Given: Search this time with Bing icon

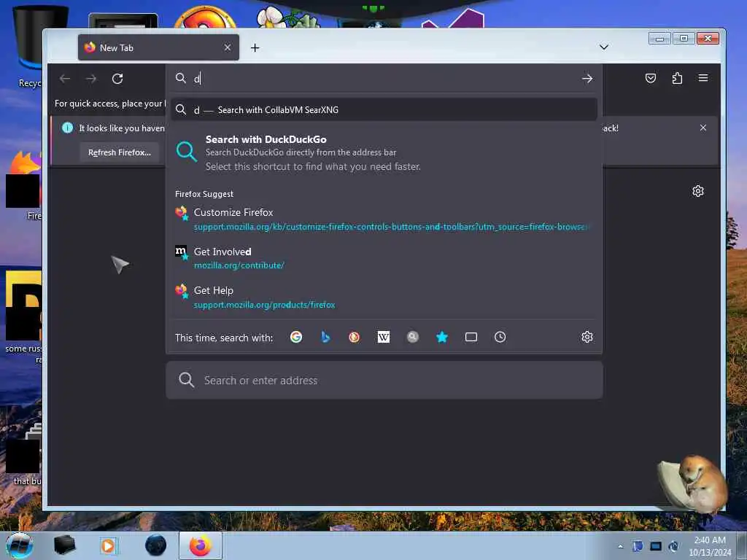Looking at the screenshot, I should (325, 337).
